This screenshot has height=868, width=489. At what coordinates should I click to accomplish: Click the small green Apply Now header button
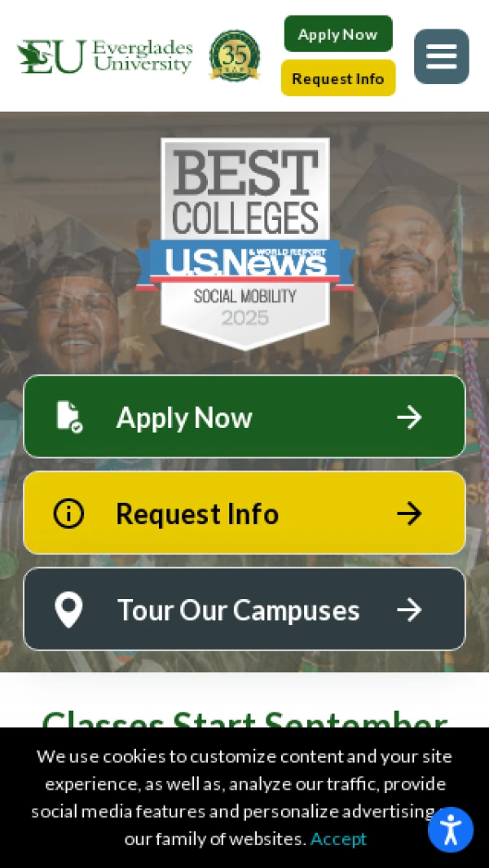click(338, 33)
